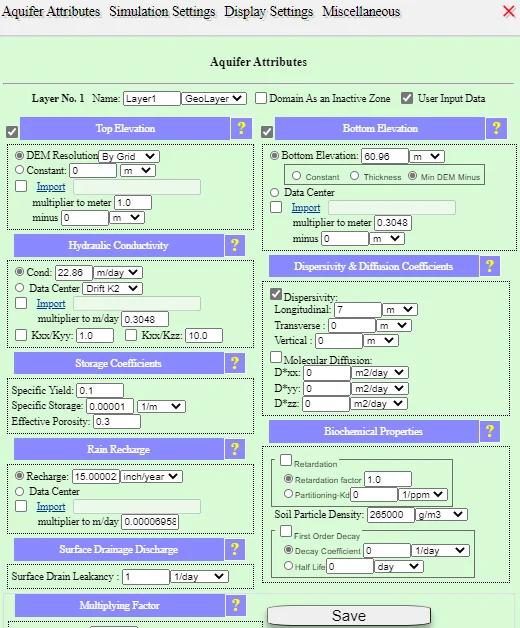520x628 pixels.
Task: Open help for Biochemical Properties section
Action: click(490, 431)
